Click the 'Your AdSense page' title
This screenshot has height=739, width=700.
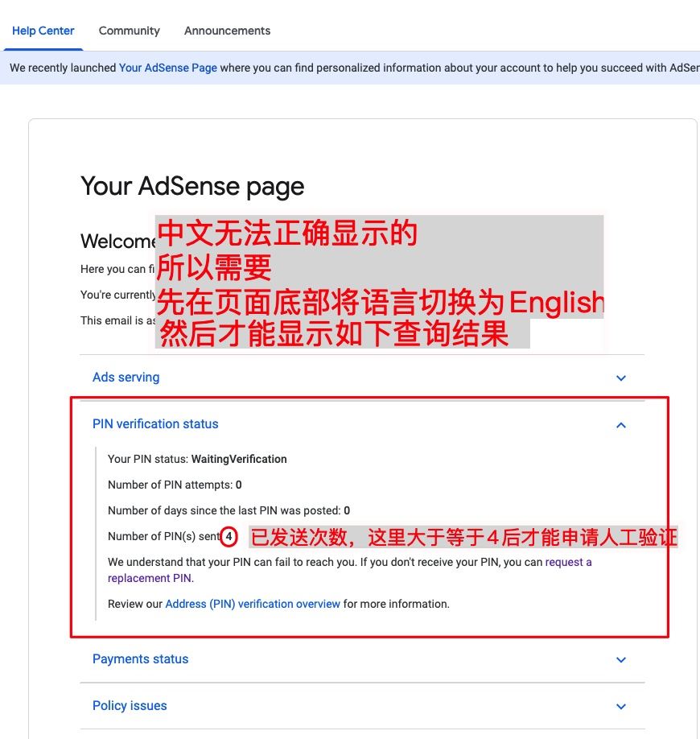tap(192, 187)
